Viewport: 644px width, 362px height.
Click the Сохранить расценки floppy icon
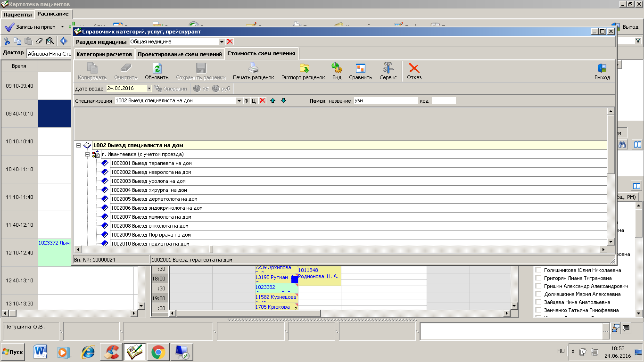(x=201, y=68)
